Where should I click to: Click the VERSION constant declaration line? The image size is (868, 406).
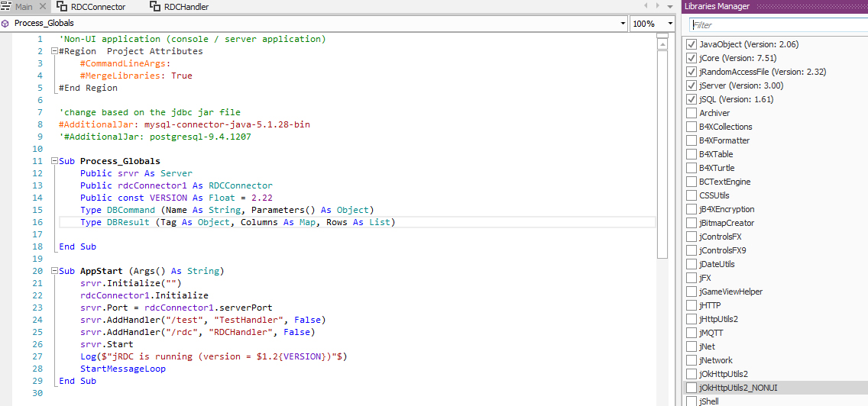(176, 198)
